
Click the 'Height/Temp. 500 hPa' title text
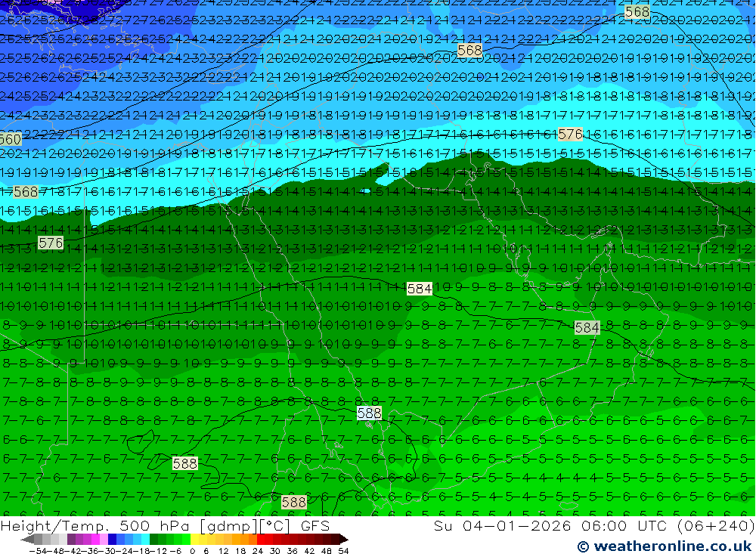97,526
